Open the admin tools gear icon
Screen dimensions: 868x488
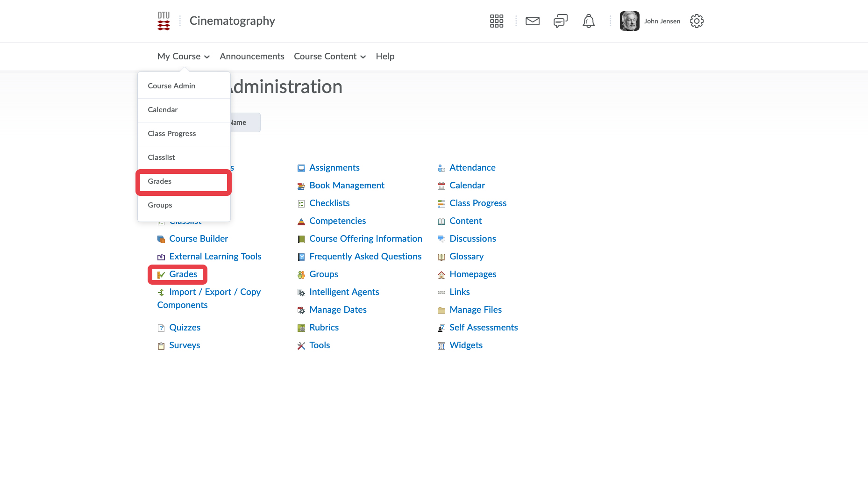696,21
